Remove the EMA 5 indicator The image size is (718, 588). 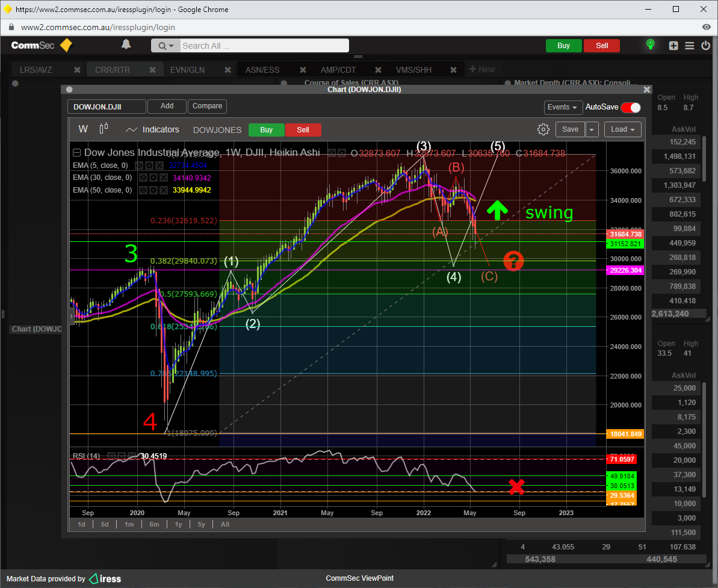coord(159,166)
